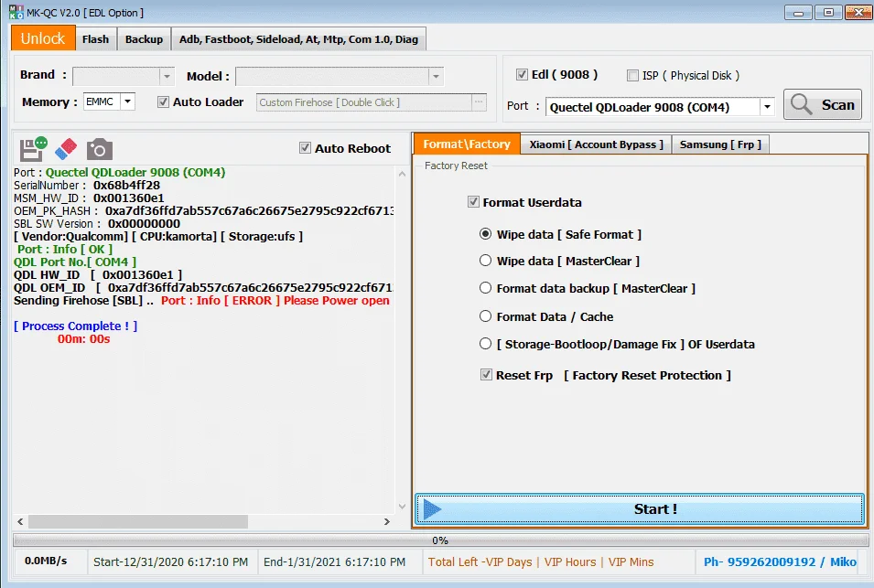Click the 00m: 00s elapsed time
Image resolution: width=874 pixels, height=588 pixels.
coord(83,338)
